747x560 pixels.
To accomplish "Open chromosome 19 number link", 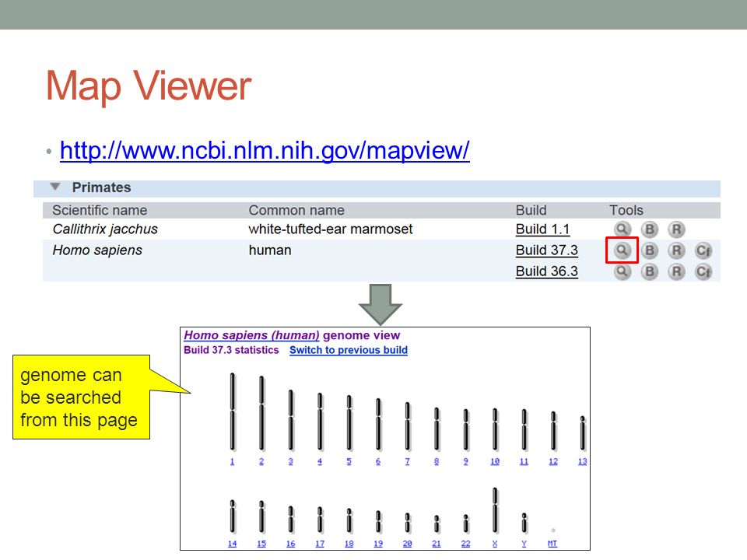I will [x=378, y=544].
